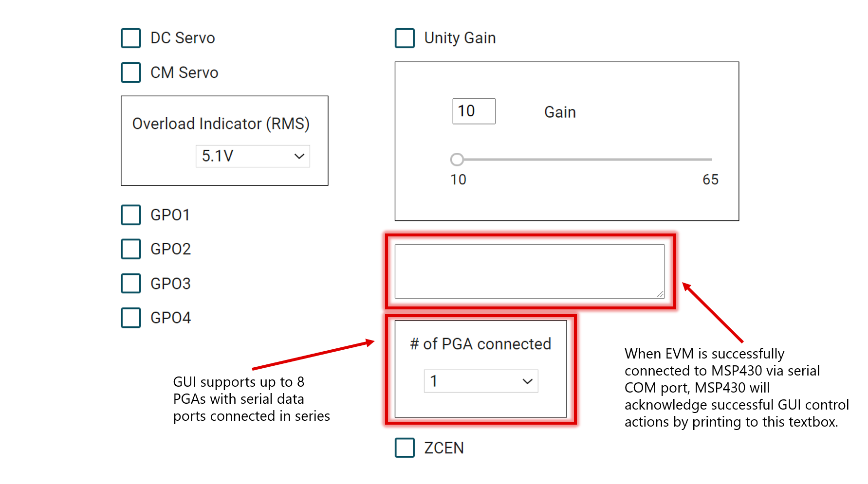868x484 pixels.
Task: Click the '# of PGA connected' label
Action: pyautogui.click(x=480, y=344)
